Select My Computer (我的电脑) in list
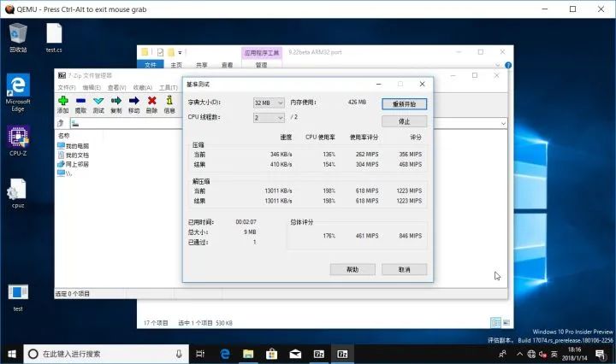The image size is (616, 364). point(73,146)
